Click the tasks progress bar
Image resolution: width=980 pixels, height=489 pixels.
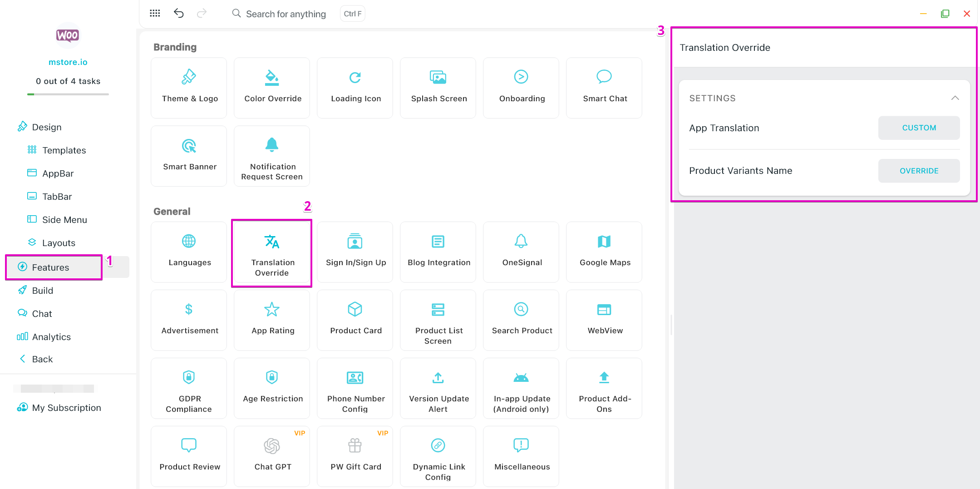pyautogui.click(x=68, y=94)
